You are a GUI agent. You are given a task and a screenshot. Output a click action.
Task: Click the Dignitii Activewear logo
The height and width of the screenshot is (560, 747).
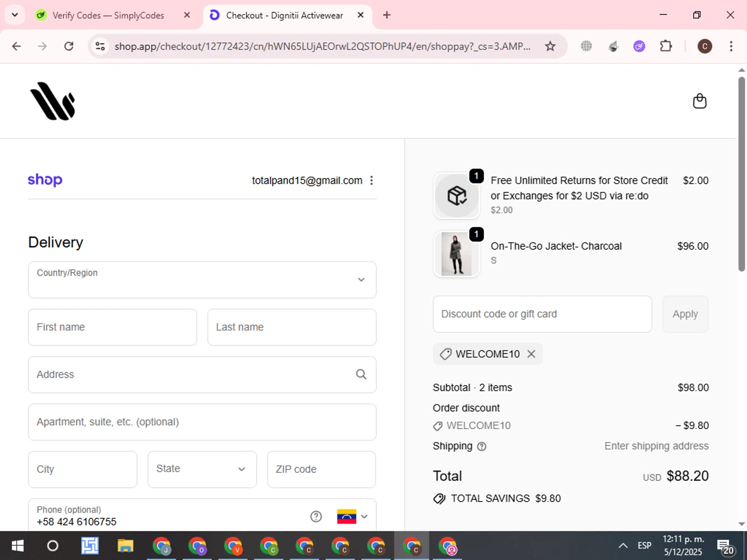point(53,101)
